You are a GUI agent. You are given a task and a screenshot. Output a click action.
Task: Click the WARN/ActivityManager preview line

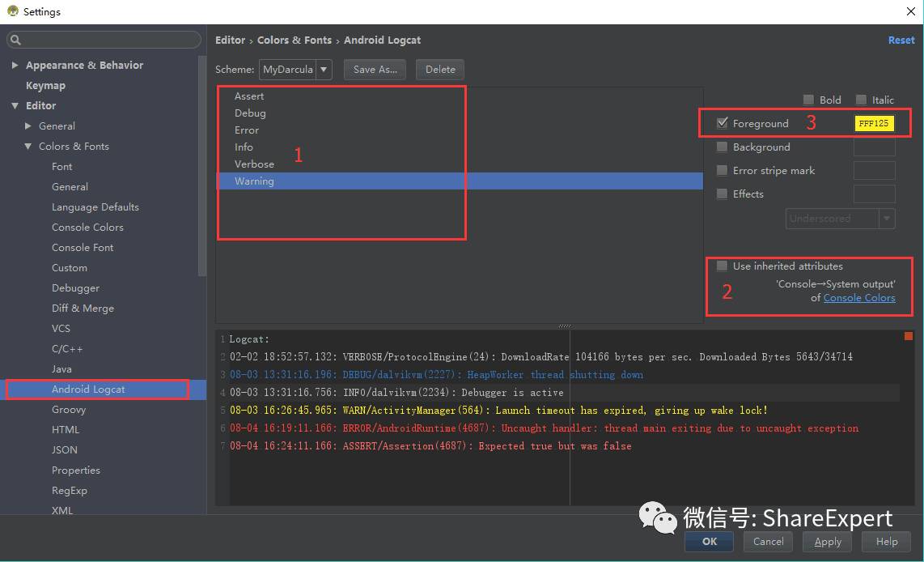pyautogui.click(x=498, y=411)
